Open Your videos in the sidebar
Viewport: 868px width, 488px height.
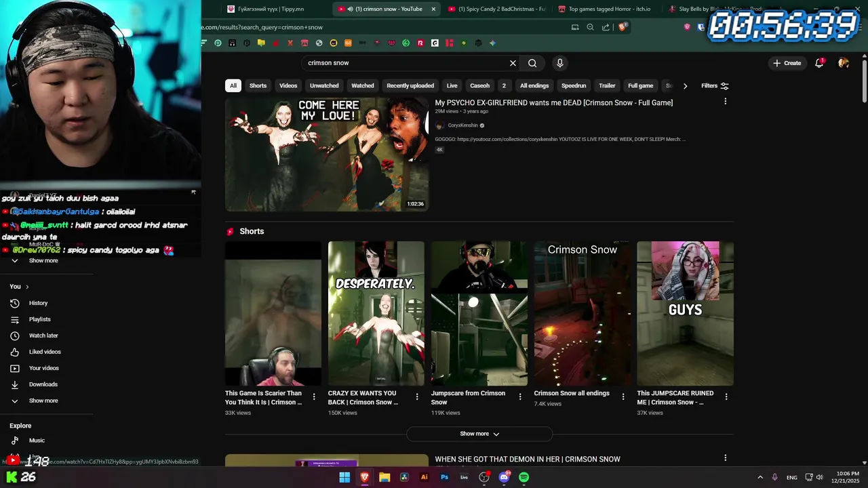coord(43,368)
